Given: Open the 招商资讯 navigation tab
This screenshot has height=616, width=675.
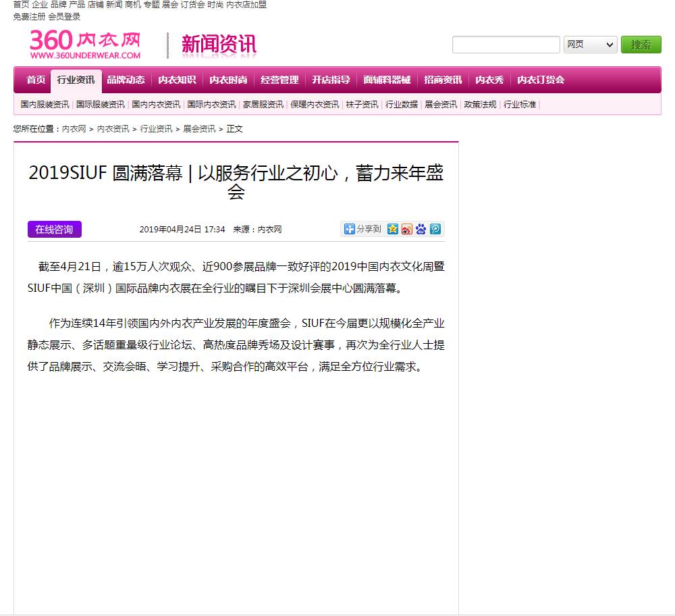Looking at the screenshot, I should (x=443, y=80).
